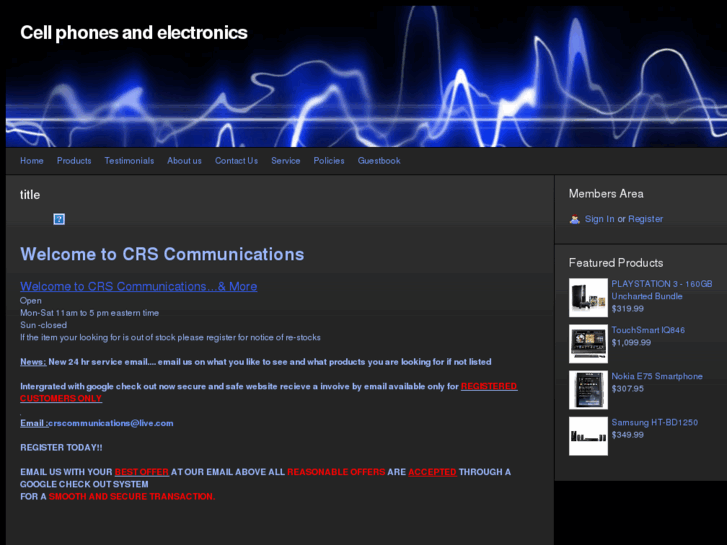
Task: Open Contact Us page
Action: (236, 160)
